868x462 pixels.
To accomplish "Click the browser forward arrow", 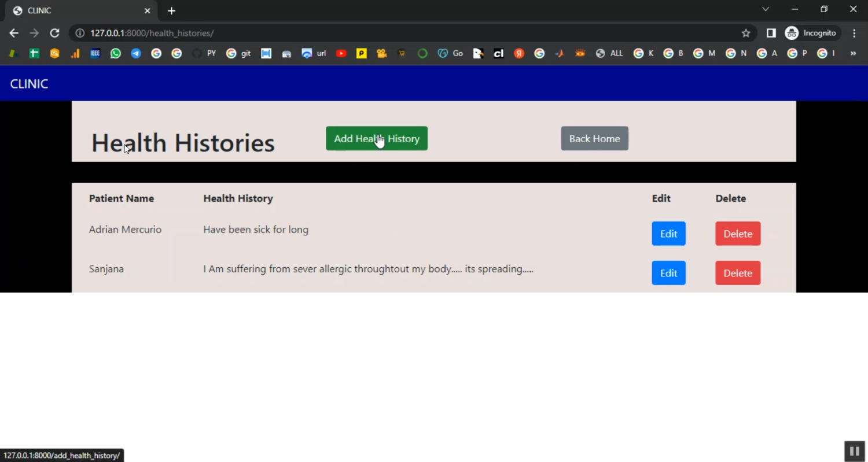I will [34, 33].
